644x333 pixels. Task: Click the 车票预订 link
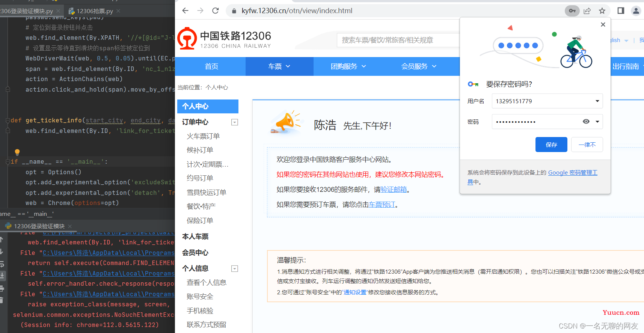[382, 205]
